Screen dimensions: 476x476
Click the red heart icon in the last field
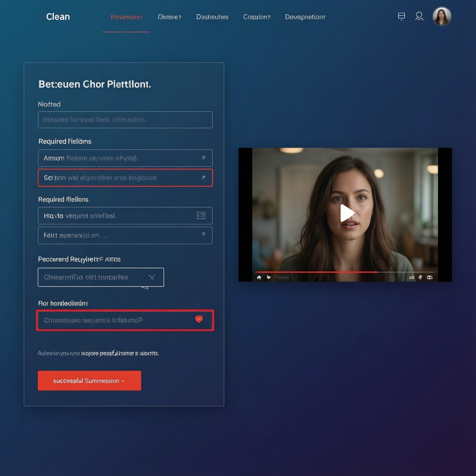click(199, 319)
